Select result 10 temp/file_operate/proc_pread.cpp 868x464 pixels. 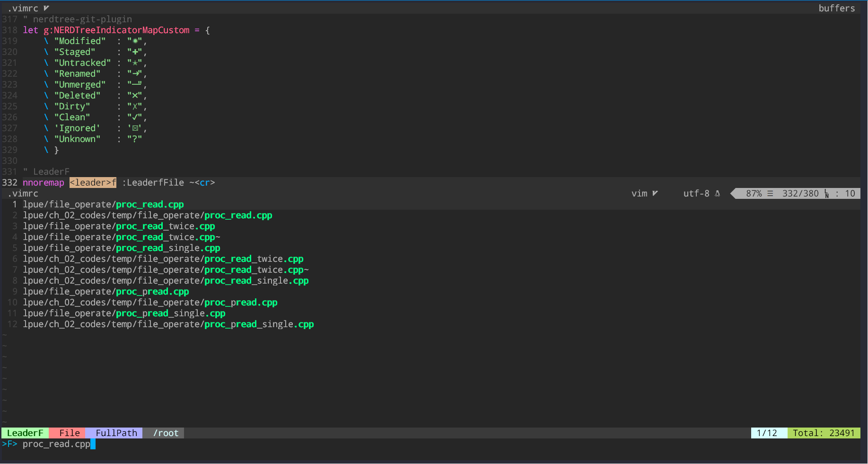[150, 302]
